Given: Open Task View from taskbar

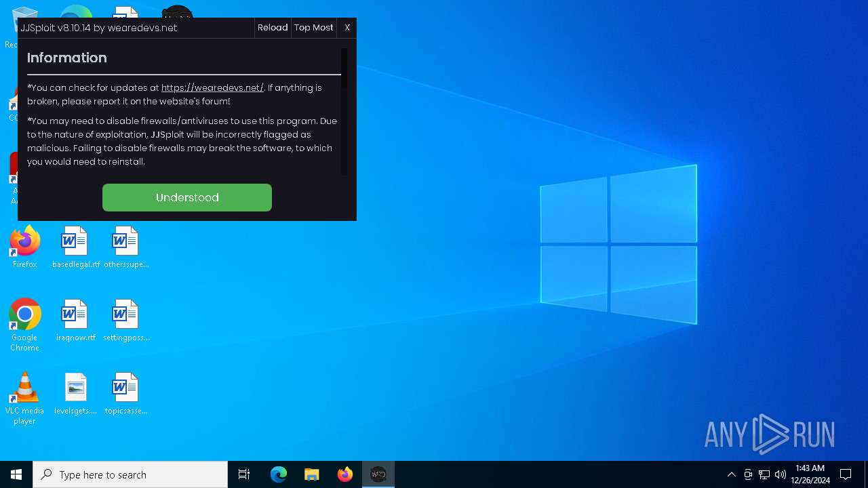Looking at the screenshot, I should pos(244,474).
